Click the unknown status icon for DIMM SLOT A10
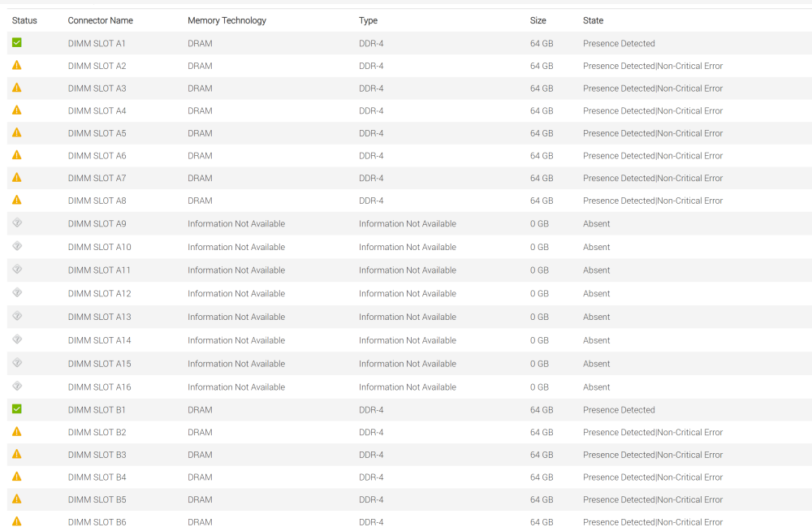Screen dimensions: 812x527 [x=17, y=246]
